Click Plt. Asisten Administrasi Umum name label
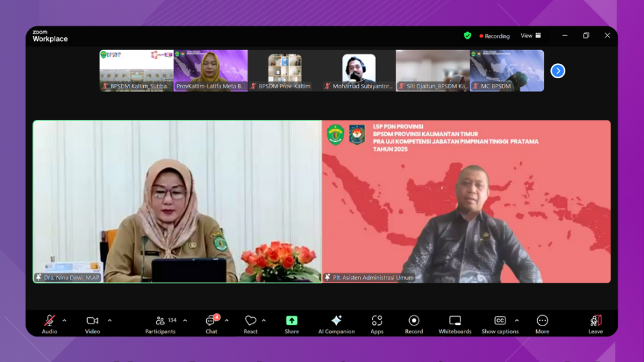644x362 pixels. [373, 278]
